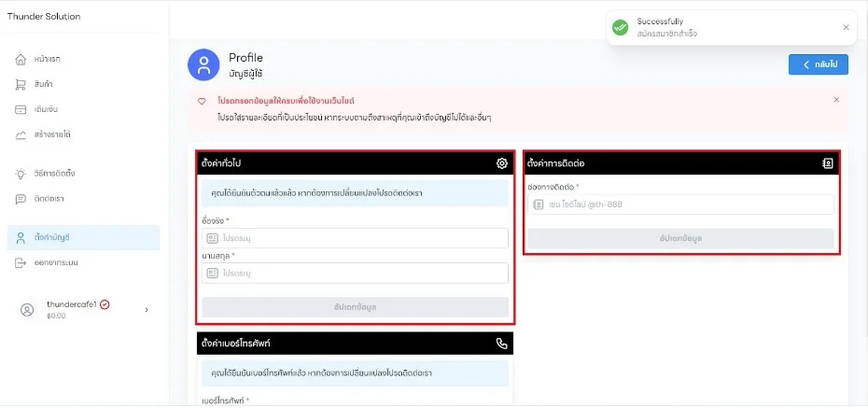Click the phone-verified blue info message
Image resolution: width=868 pixels, height=408 pixels.
coord(355,373)
